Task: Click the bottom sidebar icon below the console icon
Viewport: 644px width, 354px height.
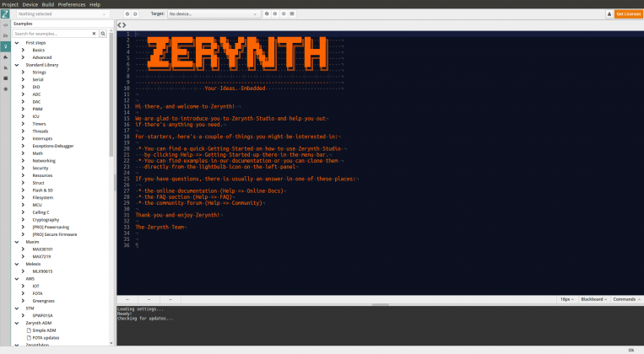Action: click(x=5, y=89)
